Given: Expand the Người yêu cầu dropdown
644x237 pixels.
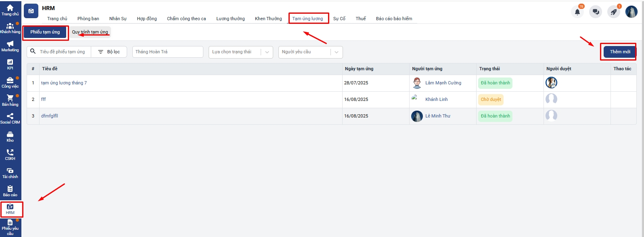Looking at the screenshot, I should pyautogui.click(x=310, y=52).
